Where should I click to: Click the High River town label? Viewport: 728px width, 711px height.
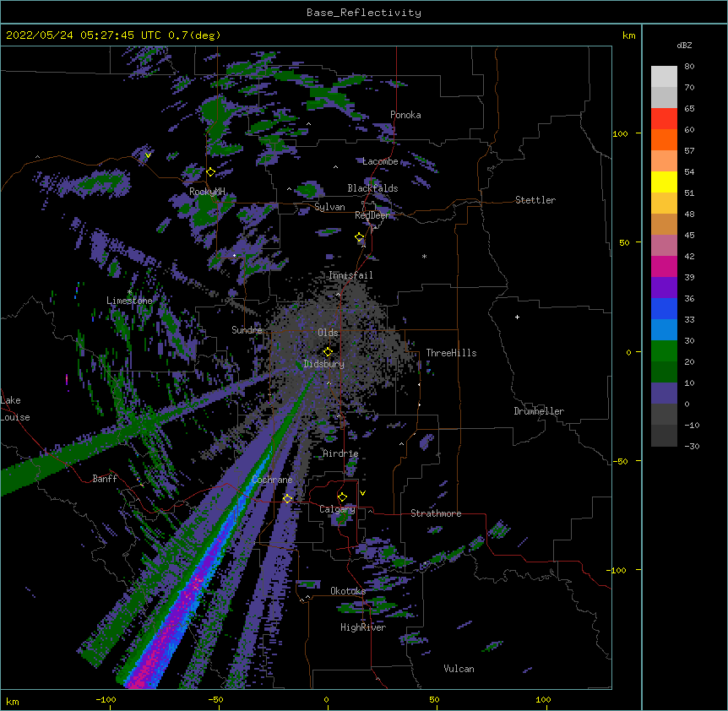coord(363,627)
